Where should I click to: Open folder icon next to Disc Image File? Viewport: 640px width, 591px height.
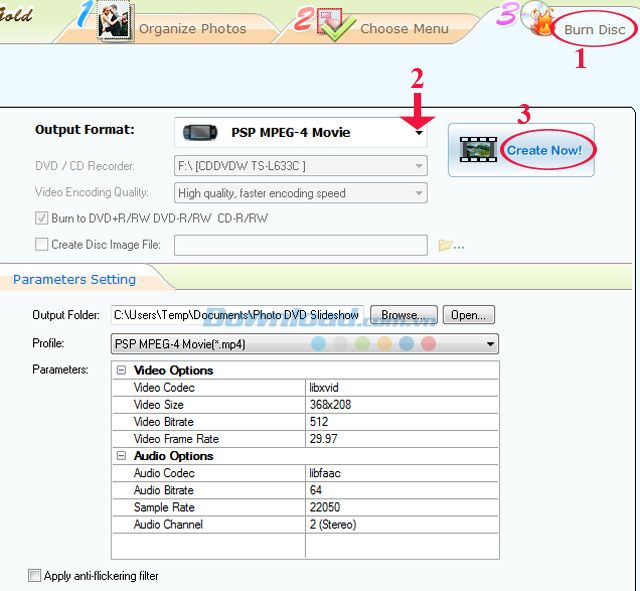pyautogui.click(x=446, y=244)
